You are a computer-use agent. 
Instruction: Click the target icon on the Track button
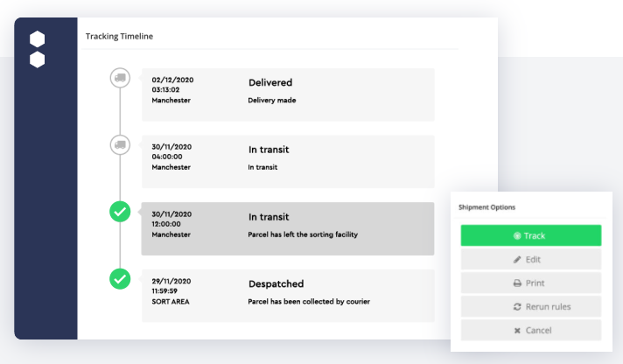tap(516, 236)
